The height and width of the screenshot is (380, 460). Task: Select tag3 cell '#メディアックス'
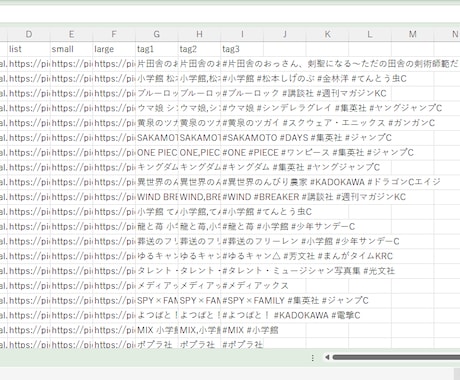[x=242, y=286]
